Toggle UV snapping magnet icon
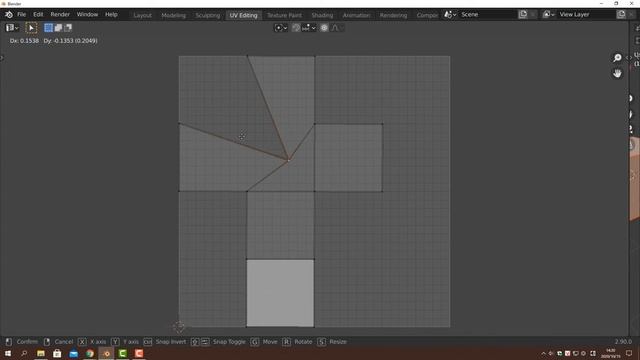Screen dimensions: 640x360 [296, 28]
